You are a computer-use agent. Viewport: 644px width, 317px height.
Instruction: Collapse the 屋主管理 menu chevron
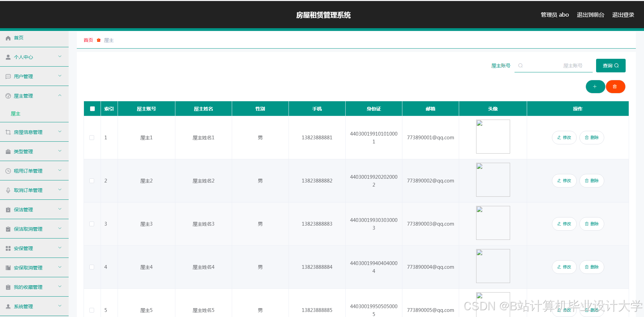click(x=60, y=95)
